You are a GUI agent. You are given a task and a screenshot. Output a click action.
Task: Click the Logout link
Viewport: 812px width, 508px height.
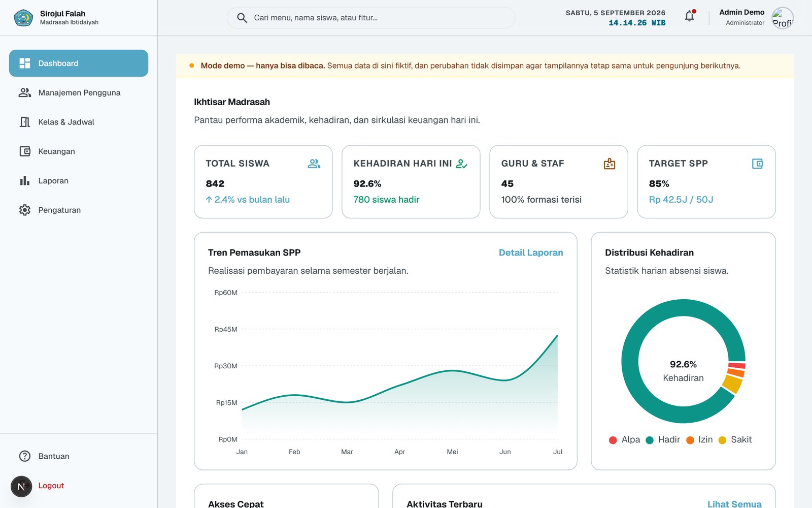point(51,486)
